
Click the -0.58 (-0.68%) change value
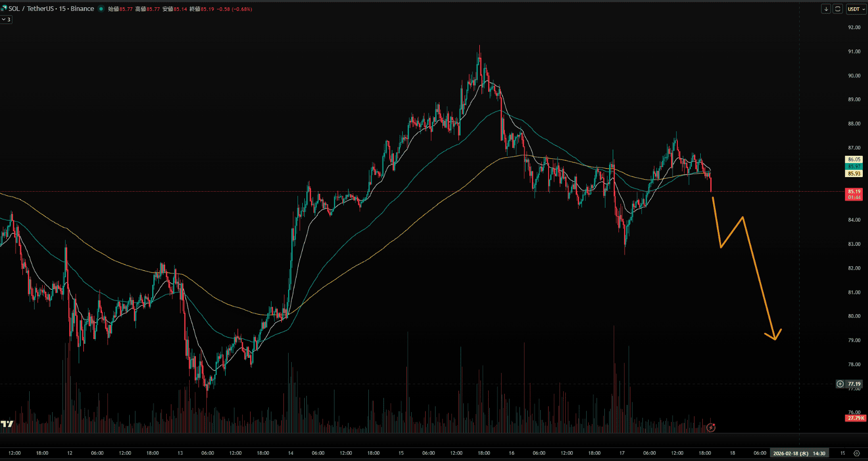tap(234, 9)
